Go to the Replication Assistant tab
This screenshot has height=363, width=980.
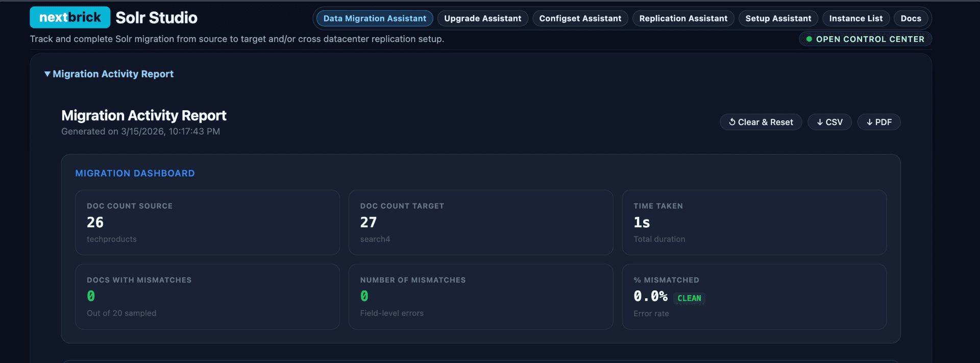click(x=683, y=18)
